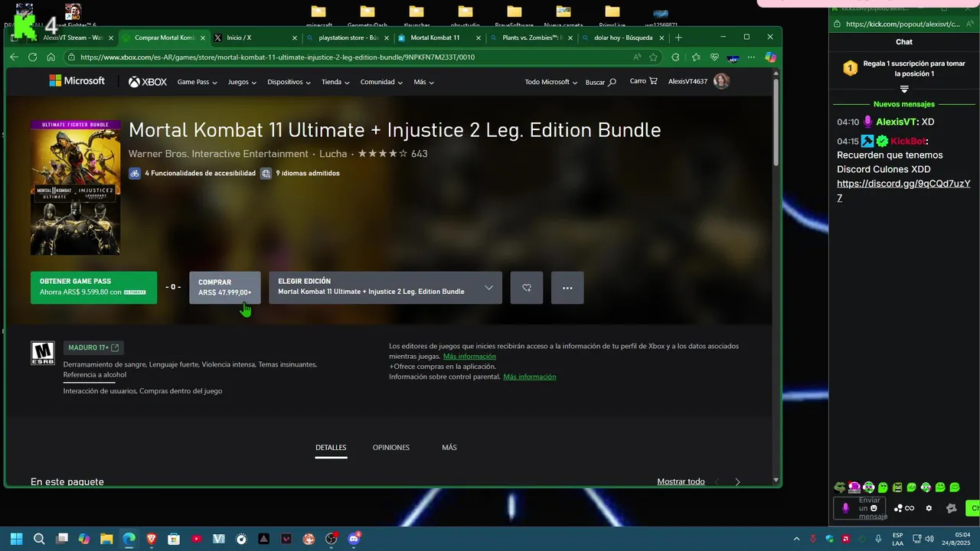This screenshot has width=980, height=551.
Task: Switch to the Plants vs. Zombies tab
Action: [x=531, y=37]
